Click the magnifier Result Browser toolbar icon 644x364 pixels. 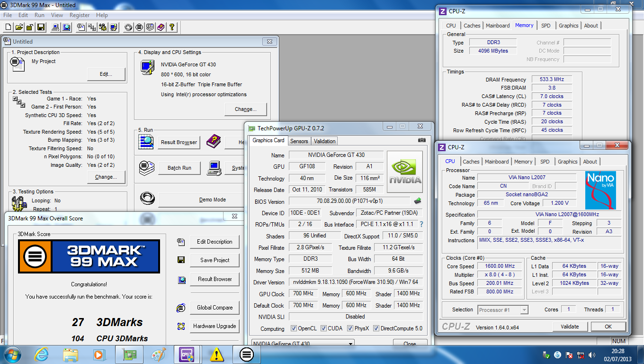pyautogui.click(x=67, y=27)
